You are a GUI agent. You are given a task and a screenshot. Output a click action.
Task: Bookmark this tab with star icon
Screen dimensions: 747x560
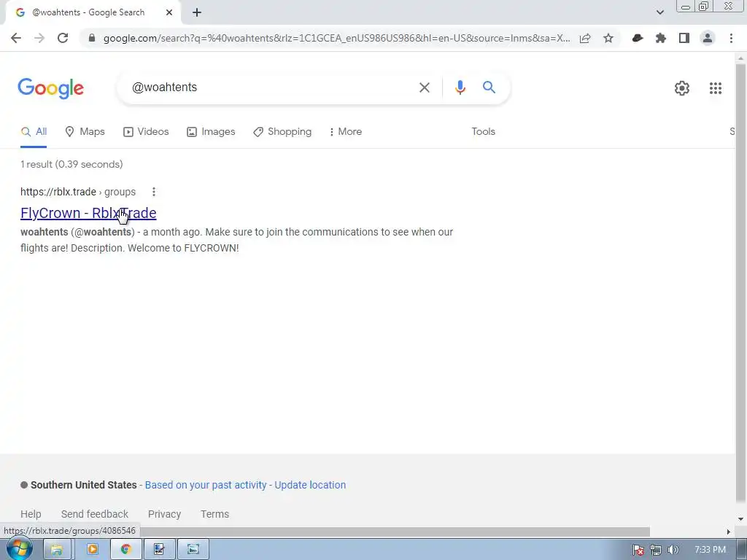point(608,38)
